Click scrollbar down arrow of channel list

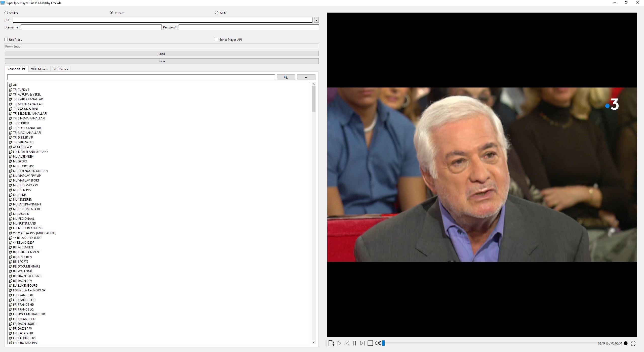click(x=313, y=342)
